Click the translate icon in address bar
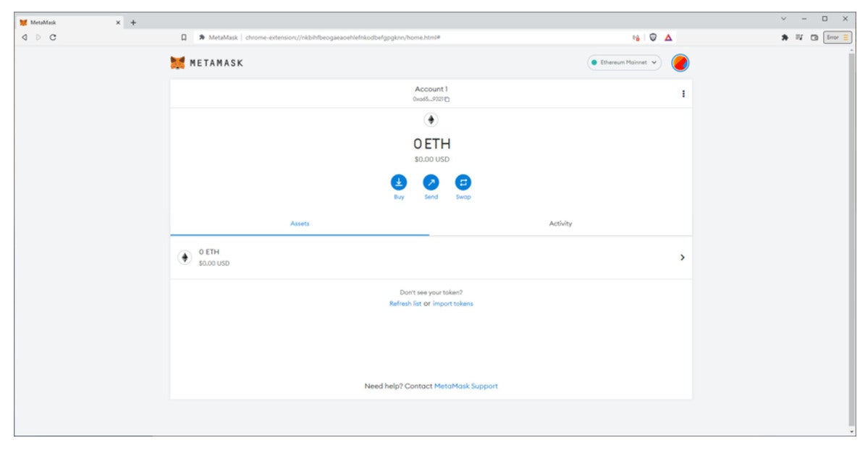This screenshot has height=456, width=868. [x=636, y=37]
